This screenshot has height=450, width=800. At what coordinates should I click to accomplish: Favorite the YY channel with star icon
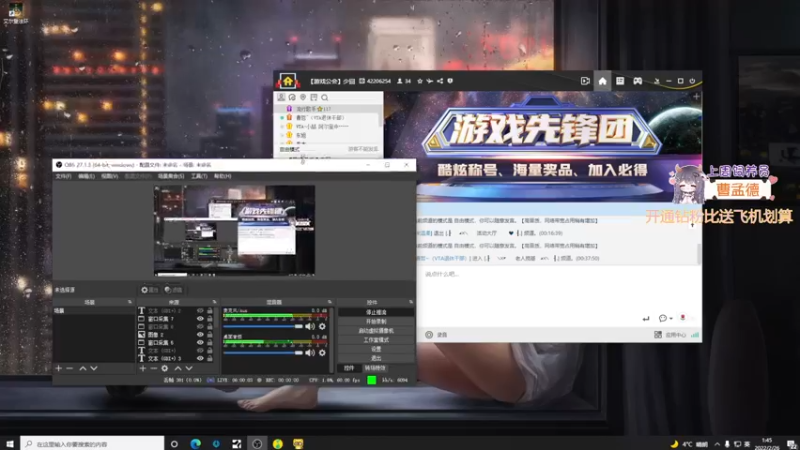point(420,81)
